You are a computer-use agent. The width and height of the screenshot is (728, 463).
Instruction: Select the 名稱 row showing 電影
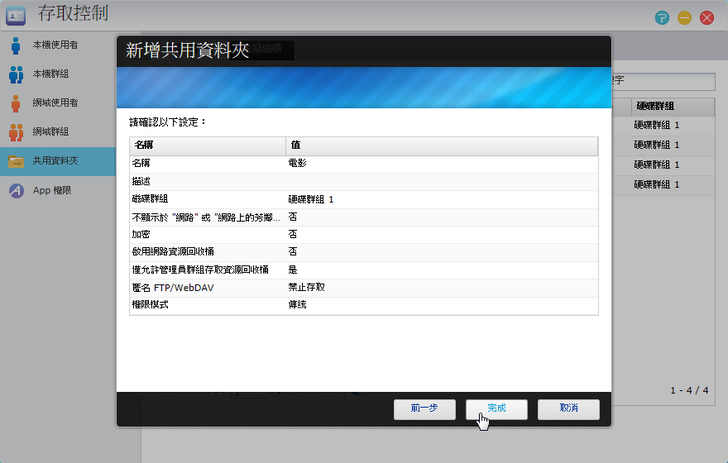pos(363,162)
